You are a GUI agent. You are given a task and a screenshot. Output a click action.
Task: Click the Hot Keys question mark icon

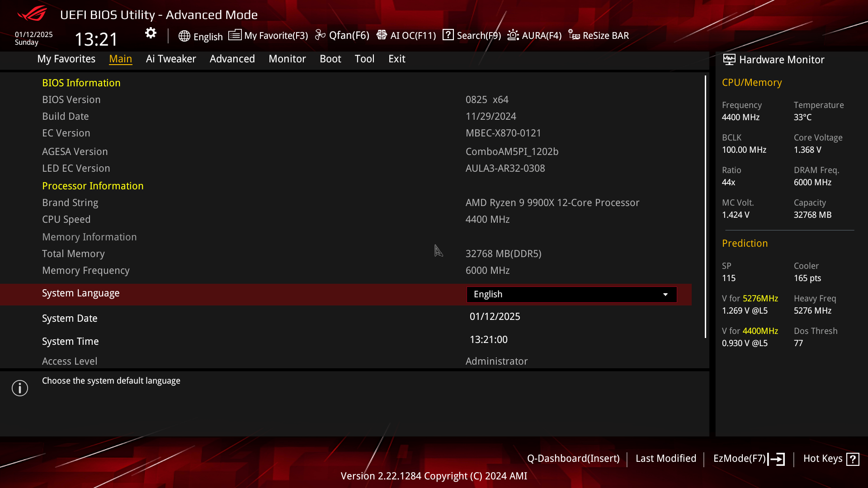[x=853, y=459]
